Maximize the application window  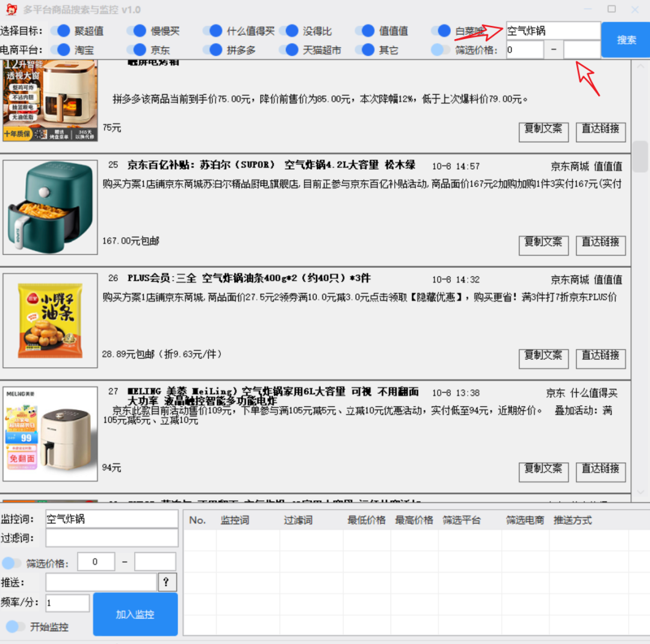tap(611, 9)
